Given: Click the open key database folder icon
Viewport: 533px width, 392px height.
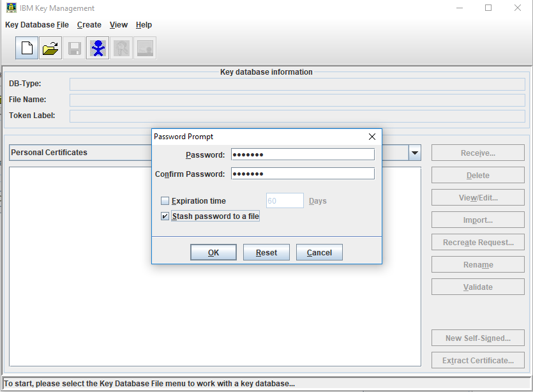Looking at the screenshot, I should click(x=50, y=49).
